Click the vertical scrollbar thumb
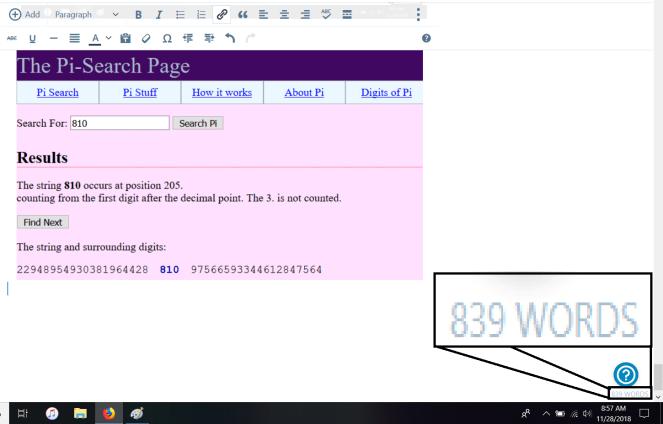The image size is (663, 424). tap(658, 377)
